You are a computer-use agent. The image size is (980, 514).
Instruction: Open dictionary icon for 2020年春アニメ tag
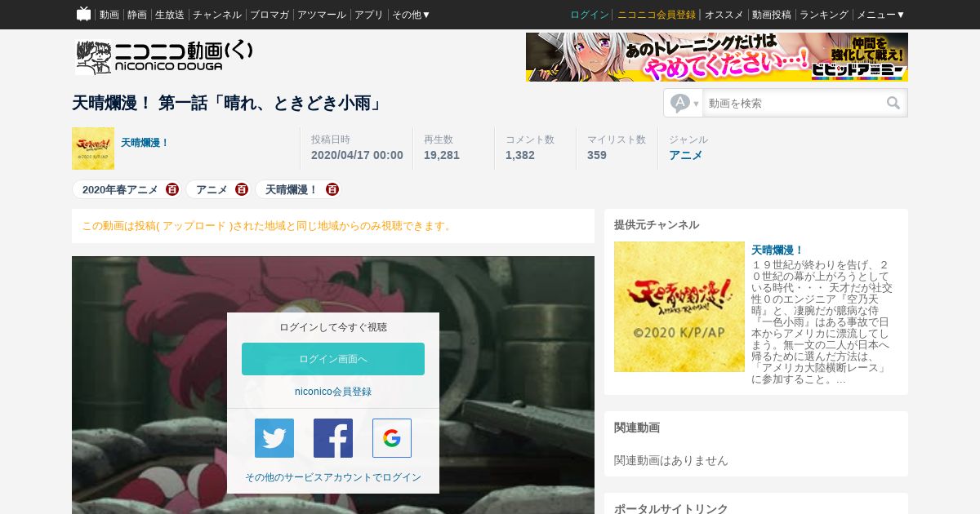point(171,189)
